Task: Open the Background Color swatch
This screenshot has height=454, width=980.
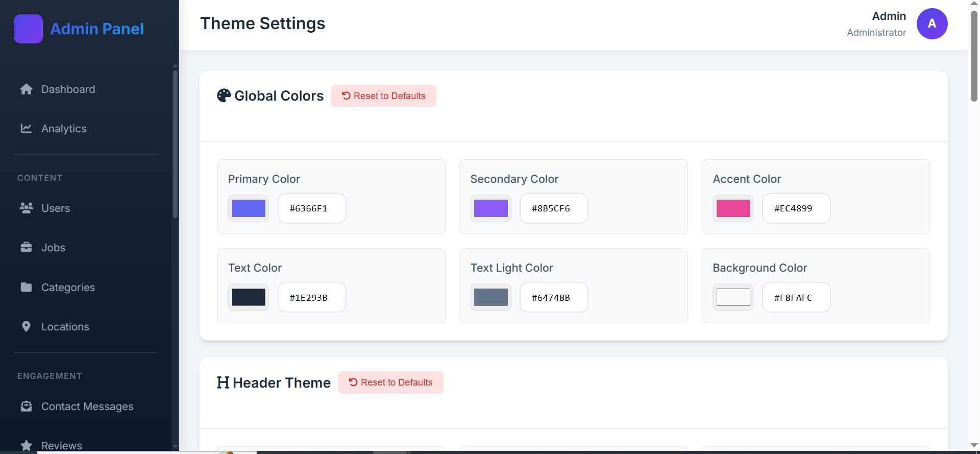Action: [x=733, y=297]
